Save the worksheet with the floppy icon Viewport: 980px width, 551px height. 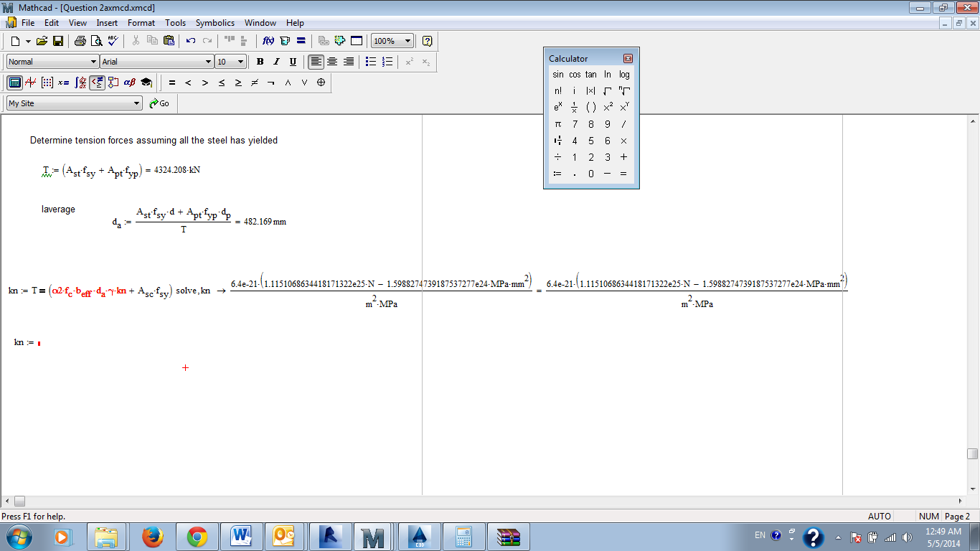[x=57, y=41]
